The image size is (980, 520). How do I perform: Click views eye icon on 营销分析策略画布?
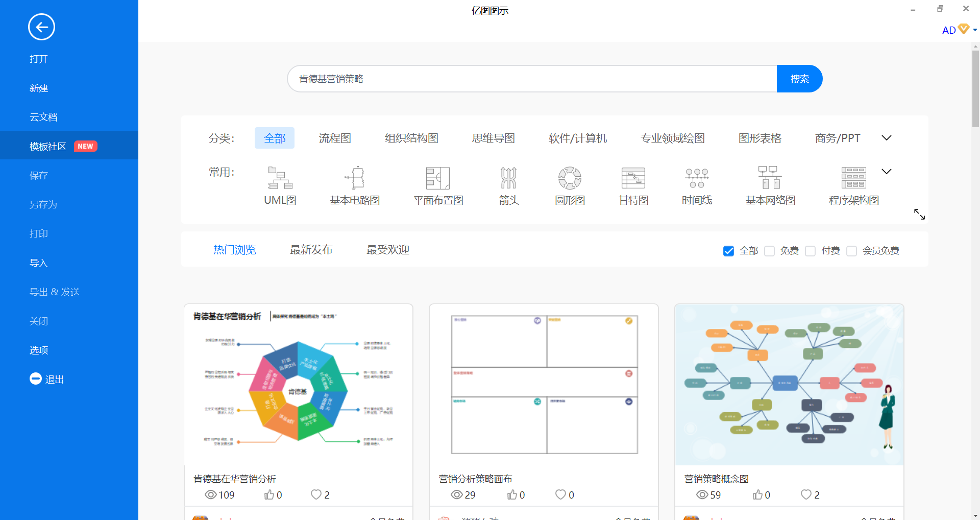pos(457,494)
